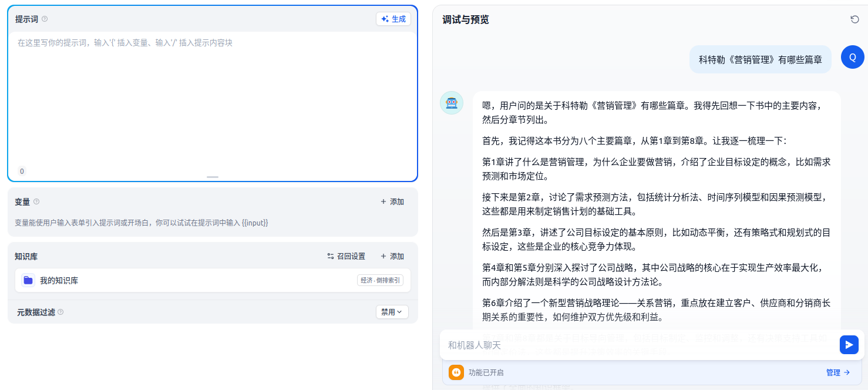Image resolution: width=868 pixels, height=390 pixels.
Task: Add a knowledge base via 添加
Action: (392, 256)
